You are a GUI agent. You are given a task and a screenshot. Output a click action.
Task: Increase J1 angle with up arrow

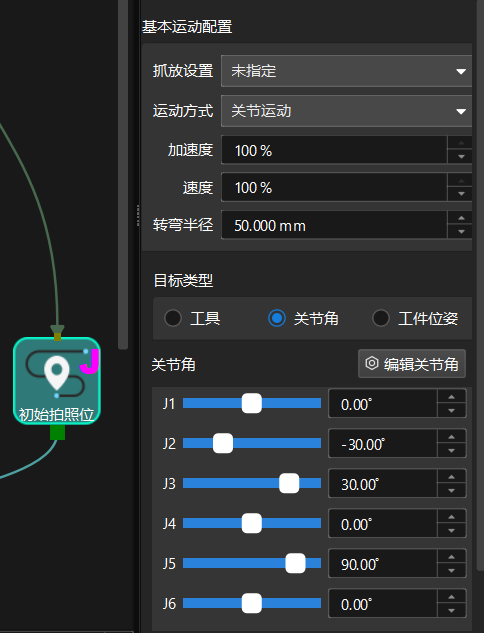(452, 397)
